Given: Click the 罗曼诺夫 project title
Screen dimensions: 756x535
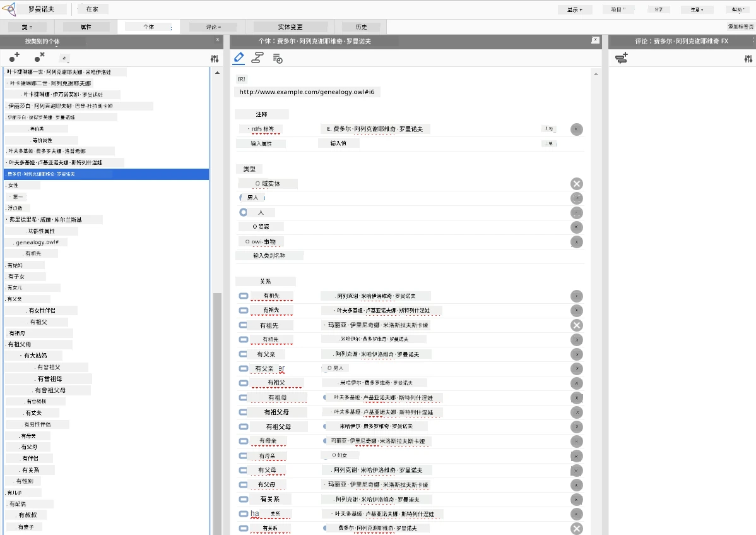Looking at the screenshot, I should (42, 9).
